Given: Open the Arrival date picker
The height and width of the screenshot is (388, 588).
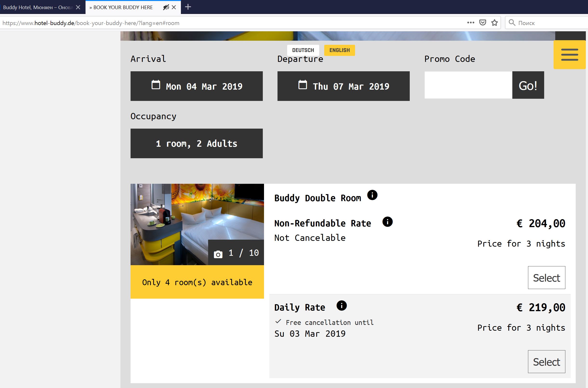Looking at the screenshot, I should (197, 86).
